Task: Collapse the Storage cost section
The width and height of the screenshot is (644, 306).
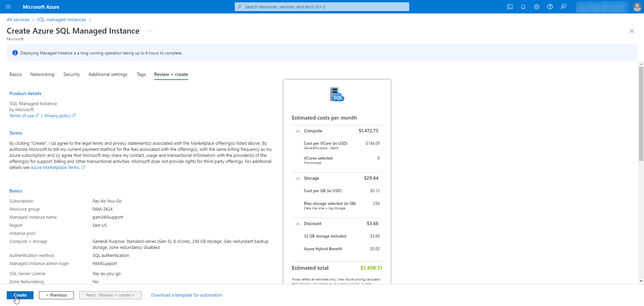Action: [x=298, y=179]
